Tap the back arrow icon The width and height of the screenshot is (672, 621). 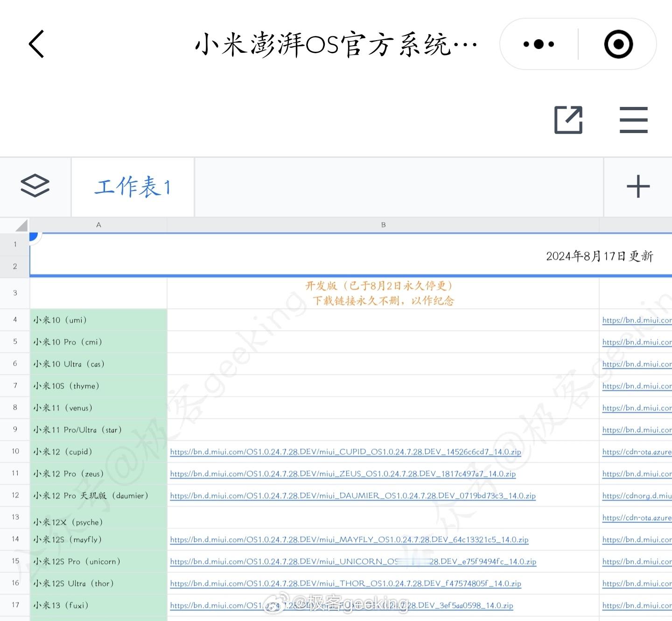(x=36, y=44)
